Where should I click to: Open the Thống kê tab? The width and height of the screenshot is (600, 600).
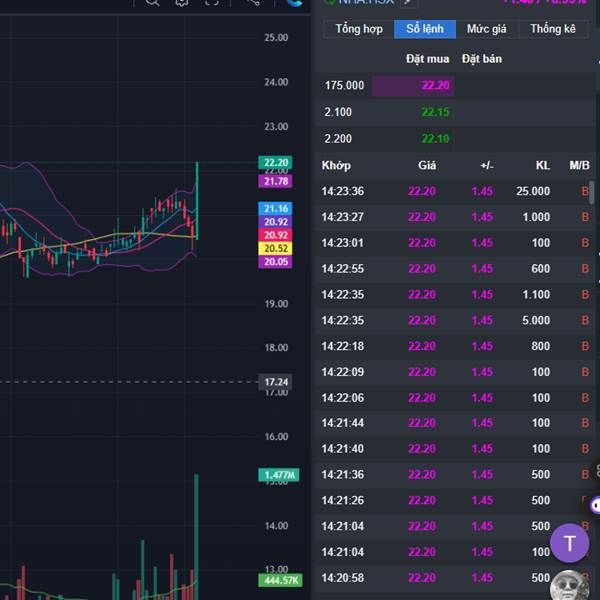click(x=553, y=29)
